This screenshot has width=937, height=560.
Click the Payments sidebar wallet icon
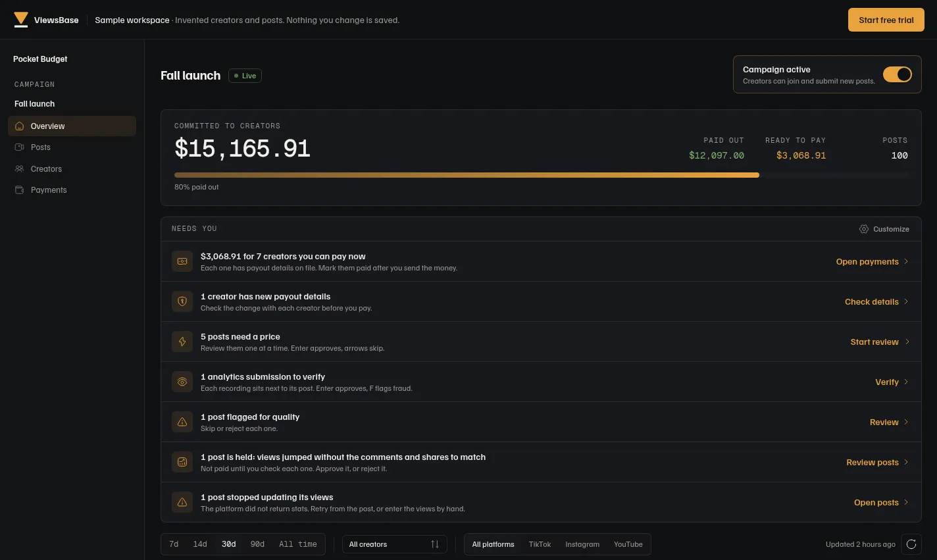pyautogui.click(x=20, y=190)
